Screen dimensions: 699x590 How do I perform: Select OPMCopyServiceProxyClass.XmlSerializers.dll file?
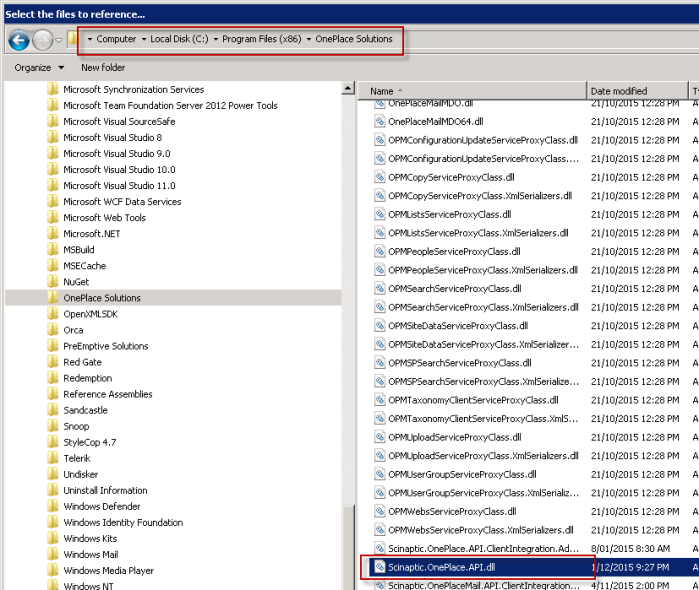point(480,196)
